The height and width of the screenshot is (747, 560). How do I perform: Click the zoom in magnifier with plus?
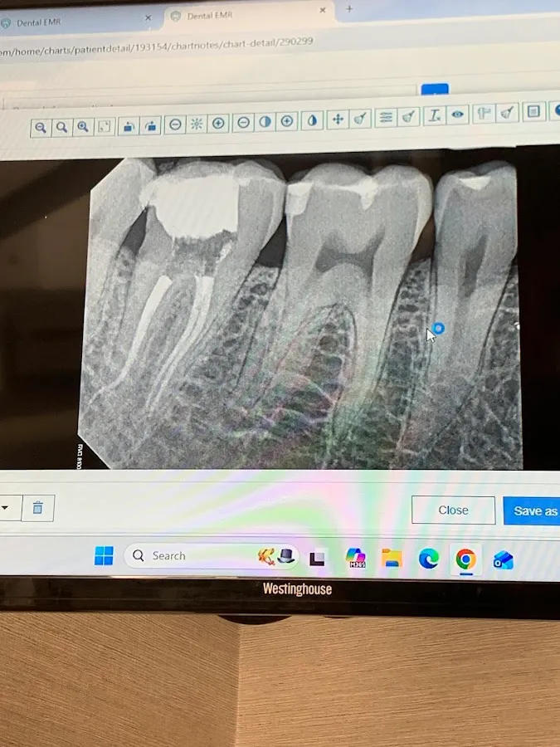click(83, 127)
